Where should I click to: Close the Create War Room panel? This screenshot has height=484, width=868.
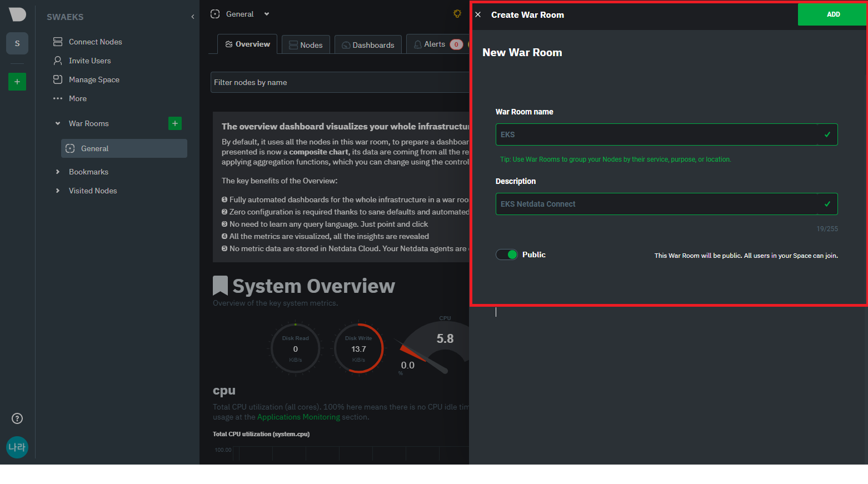pos(478,14)
